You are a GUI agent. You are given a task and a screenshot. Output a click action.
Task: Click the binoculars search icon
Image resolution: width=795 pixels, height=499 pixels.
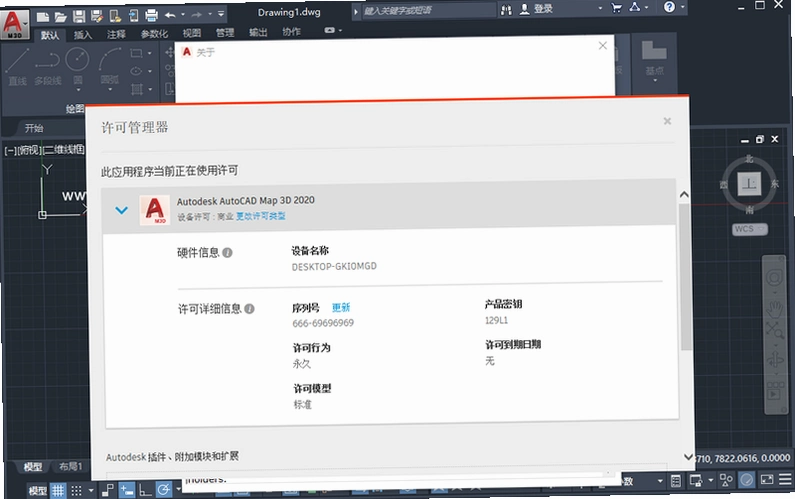pos(506,10)
